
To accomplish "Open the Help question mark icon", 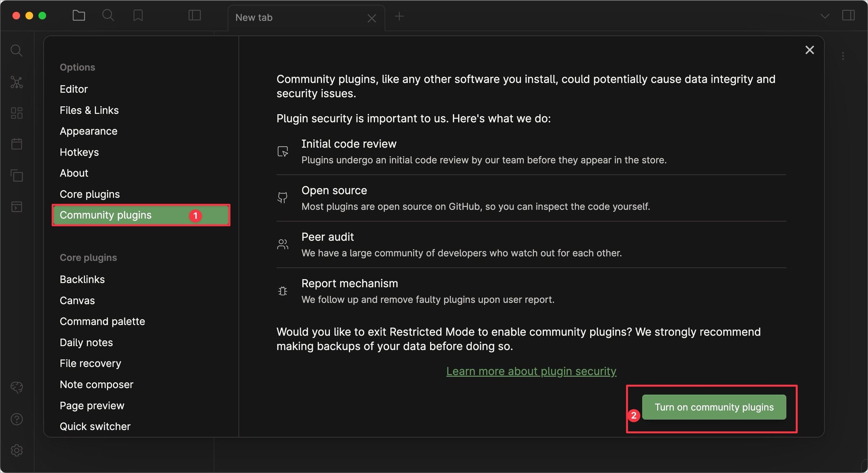I will [17, 419].
